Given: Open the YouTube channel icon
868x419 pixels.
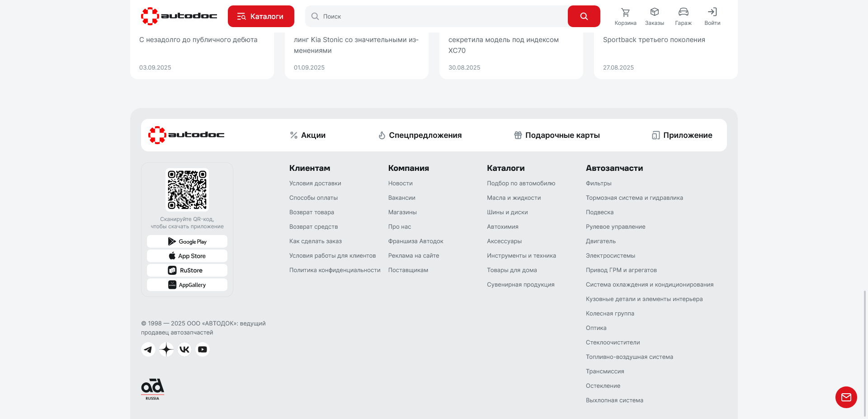Looking at the screenshot, I should tap(203, 349).
